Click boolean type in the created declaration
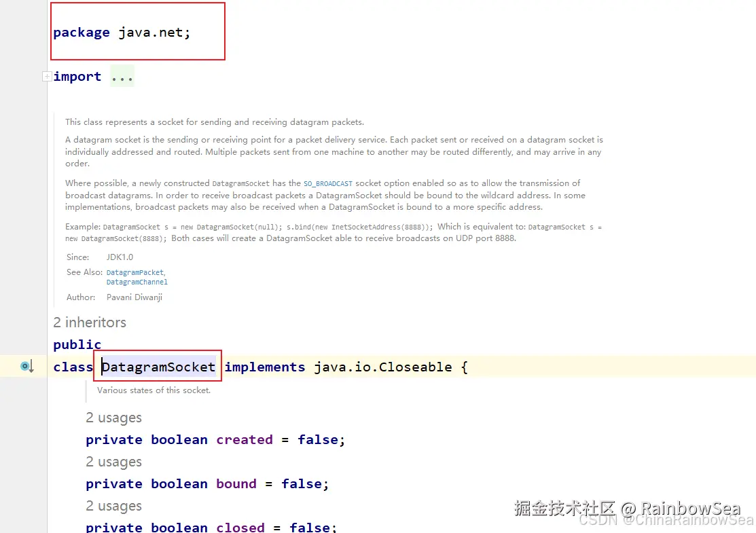 179,439
